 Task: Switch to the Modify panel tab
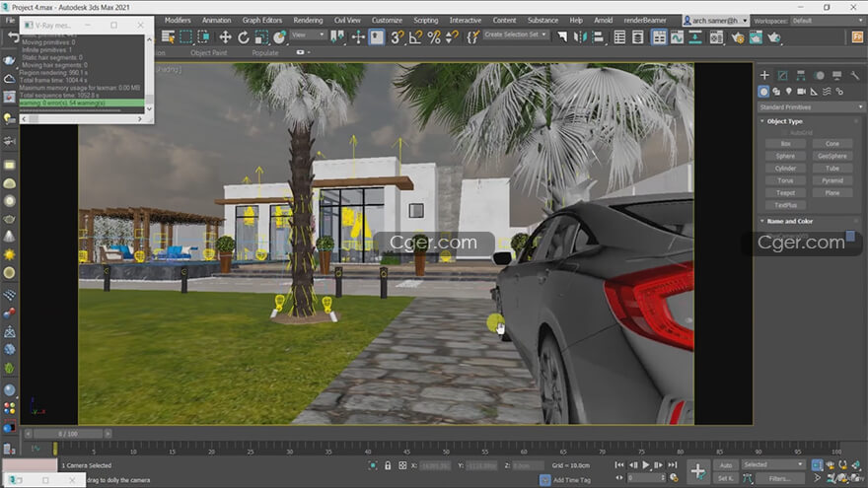coord(783,75)
